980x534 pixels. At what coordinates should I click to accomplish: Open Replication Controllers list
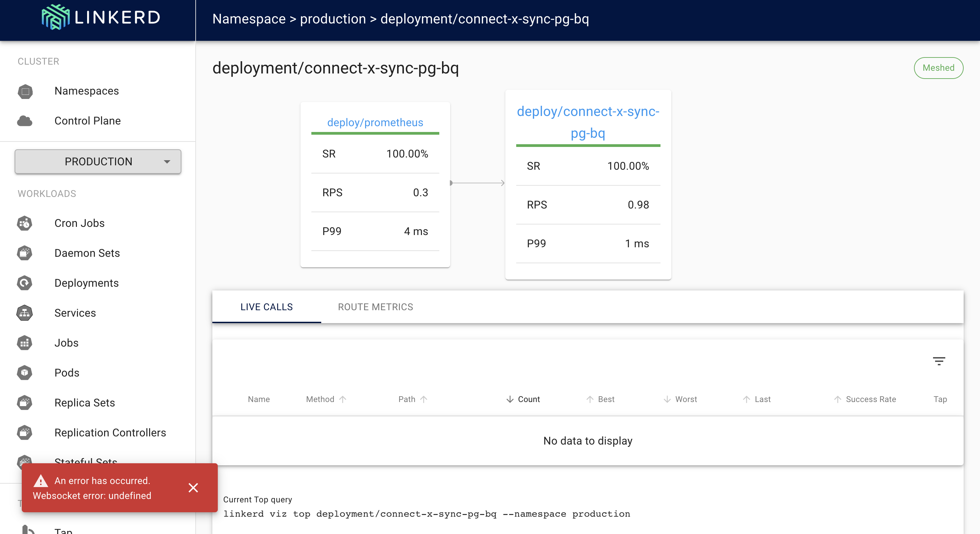[x=110, y=433]
